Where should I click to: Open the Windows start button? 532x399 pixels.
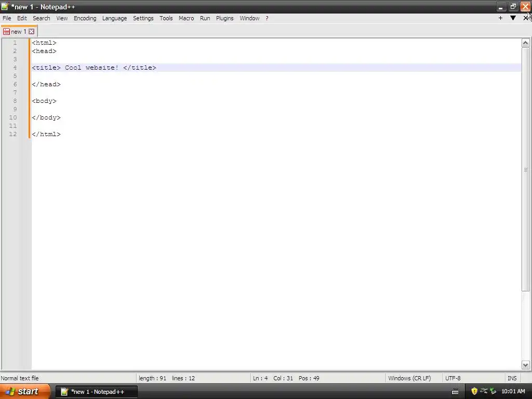pyautogui.click(x=25, y=392)
